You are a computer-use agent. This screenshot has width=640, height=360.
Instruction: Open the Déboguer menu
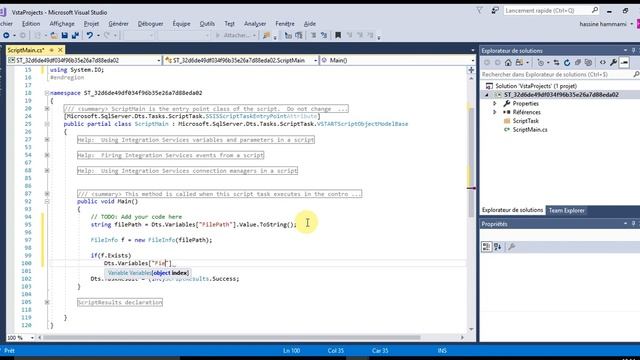pos(150,24)
